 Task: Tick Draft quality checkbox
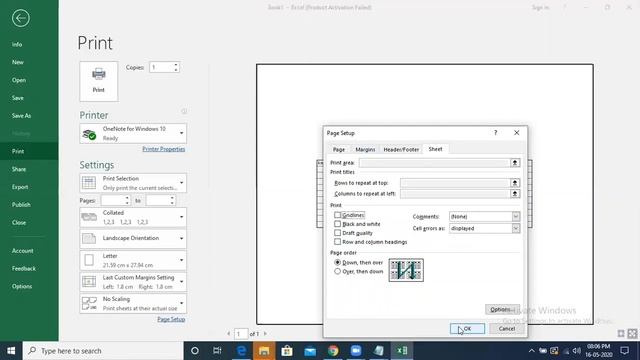[x=337, y=233]
